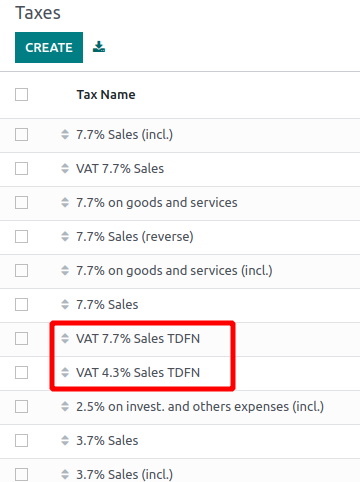Tick the select-all checkbox in header
Screen dimensions: 360x482
(x=21, y=94)
